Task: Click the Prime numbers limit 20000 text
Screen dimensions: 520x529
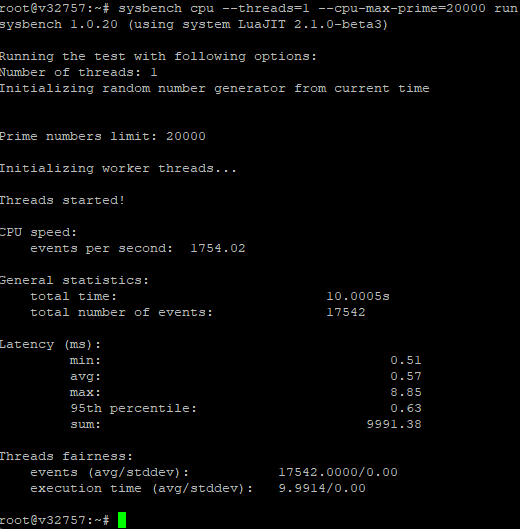Action: point(103,136)
